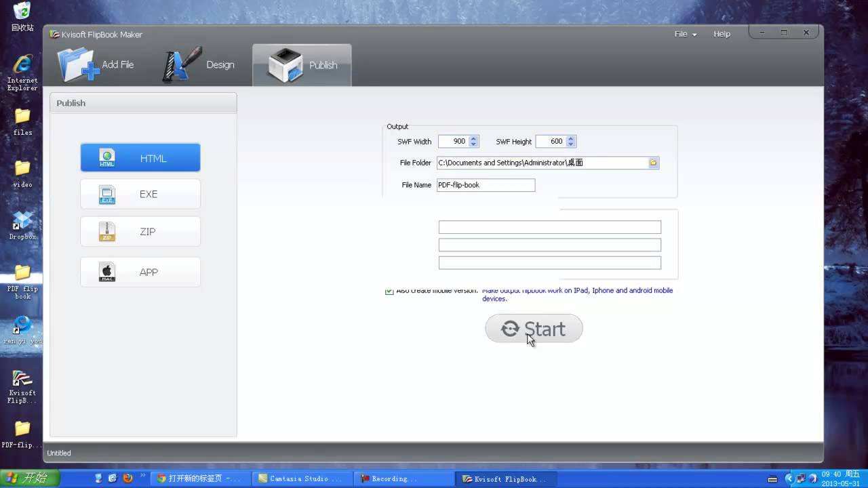
Task: Click the bottom blank text field
Action: [x=550, y=262]
